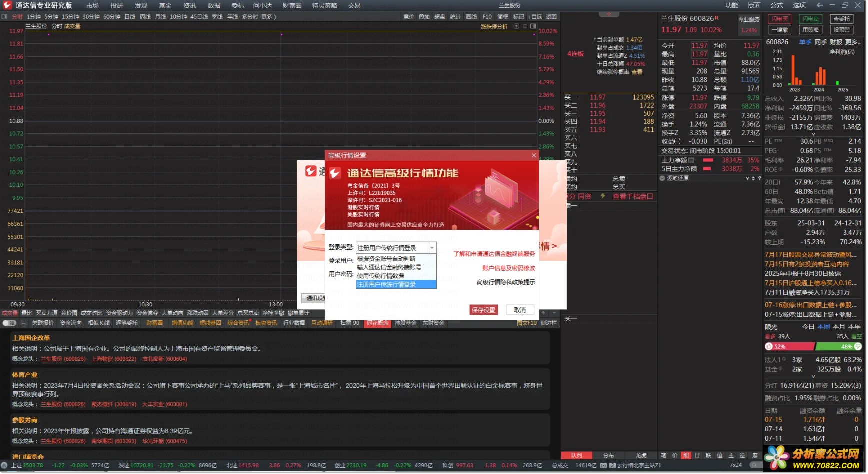Open the 资讯 menu
This screenshot has width=868, height=474.
[x=190, y=5]
